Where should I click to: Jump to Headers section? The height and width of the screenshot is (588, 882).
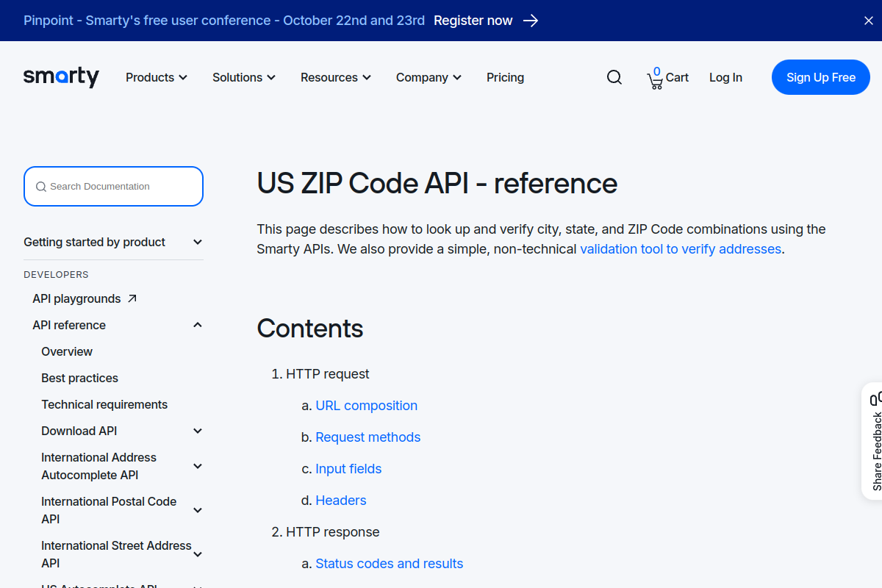(341, 501)
